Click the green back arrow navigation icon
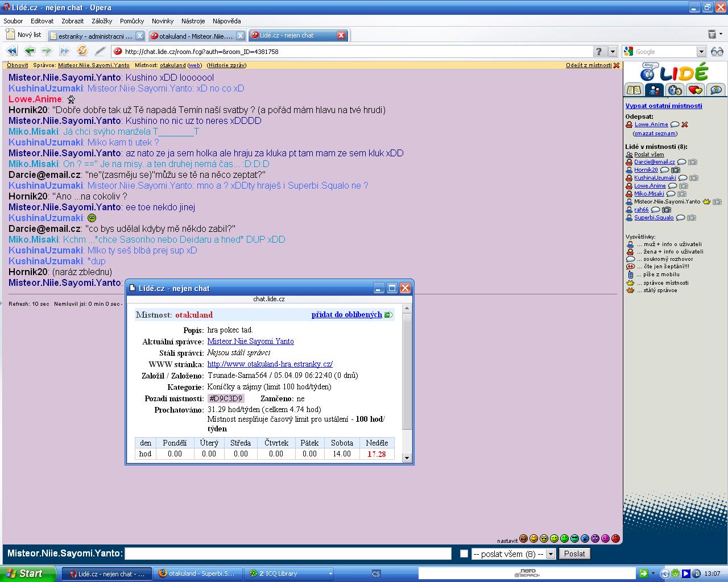728x582 pixels. (x=30, y=51)
